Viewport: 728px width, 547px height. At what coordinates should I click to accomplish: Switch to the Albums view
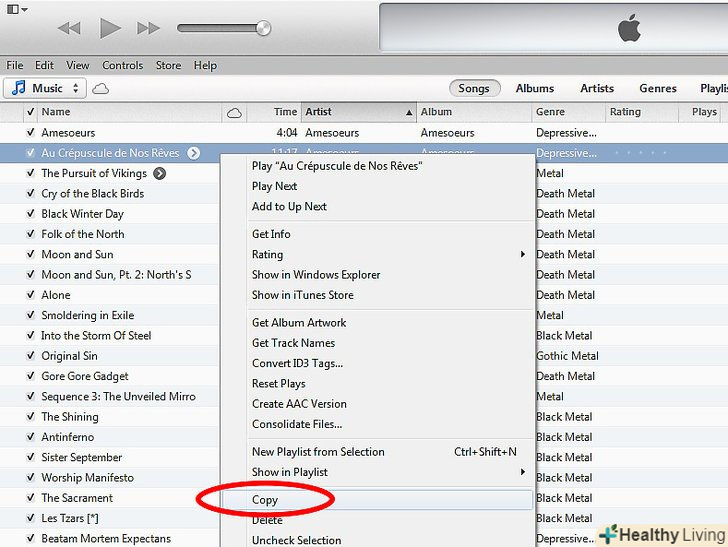pos(535,88)
